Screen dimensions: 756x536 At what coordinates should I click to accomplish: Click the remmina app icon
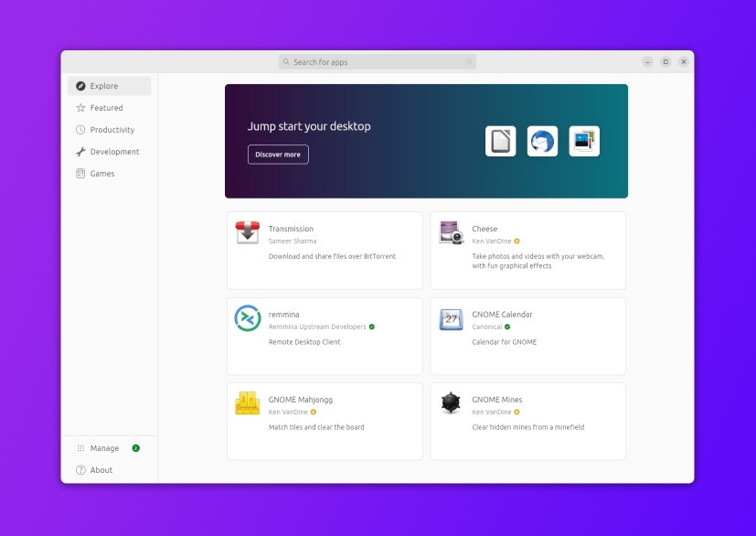[x=248, y=318]
